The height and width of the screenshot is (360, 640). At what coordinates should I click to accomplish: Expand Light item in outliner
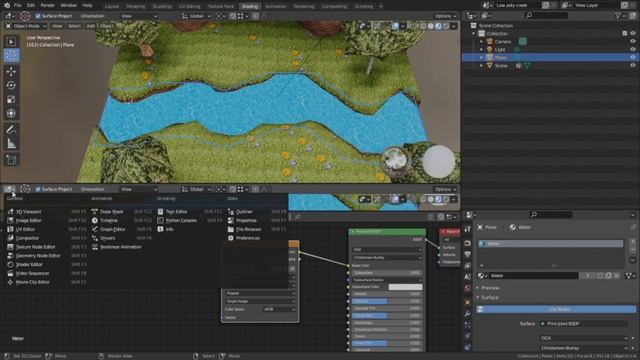tap(481, 49)
